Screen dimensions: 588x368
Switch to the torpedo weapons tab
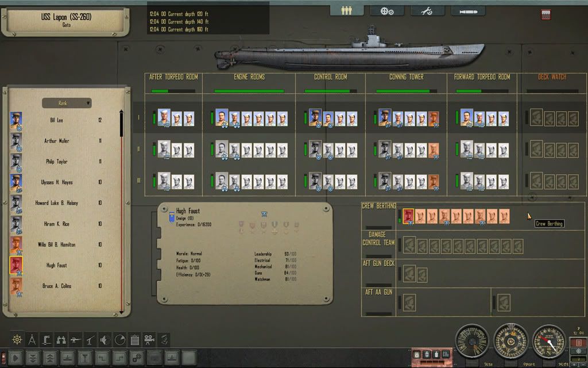[468, 11]
